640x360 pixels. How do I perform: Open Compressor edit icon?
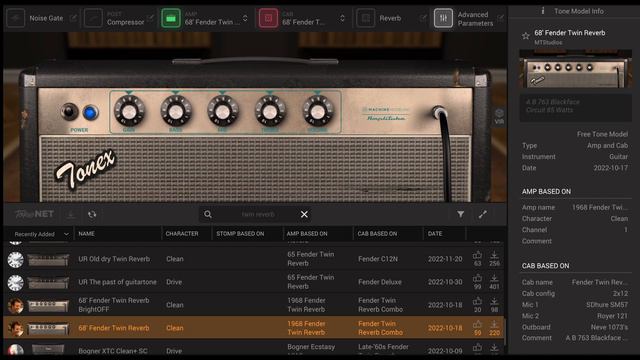[x=151, y=18]
